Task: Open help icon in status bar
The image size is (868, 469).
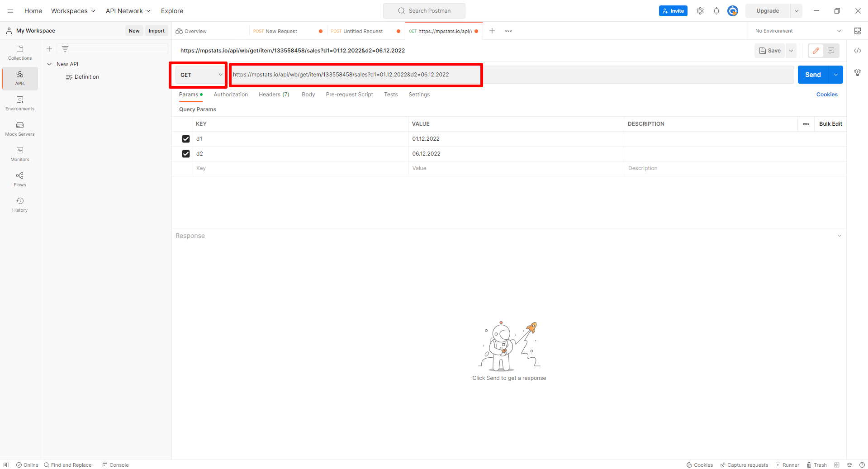Action: [862, 465]
